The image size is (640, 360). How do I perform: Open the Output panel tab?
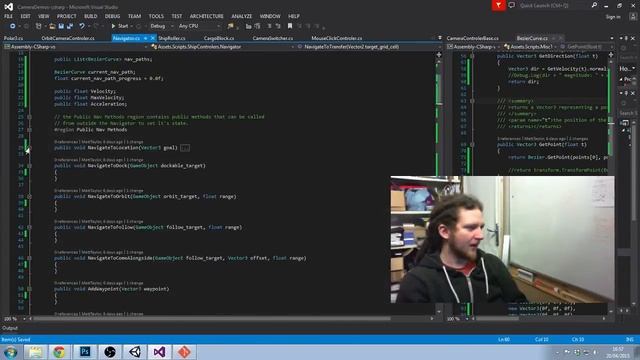point(10,328)
